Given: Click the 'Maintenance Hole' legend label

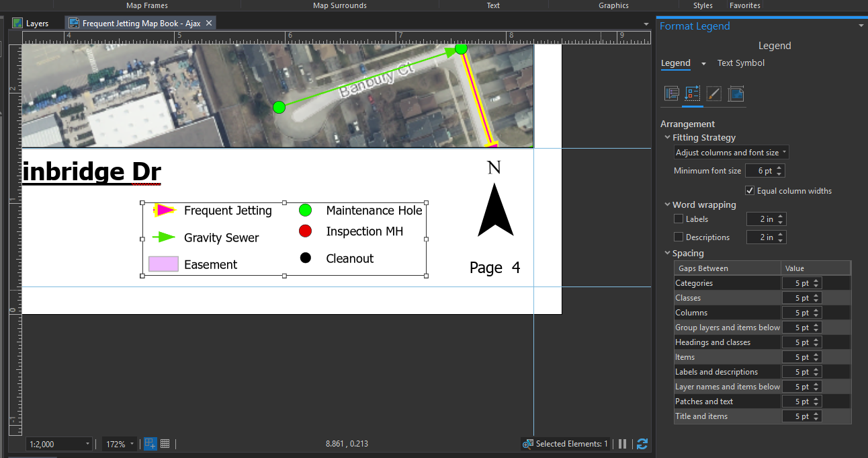Looking at the screenshot, I should pos(374,211).
